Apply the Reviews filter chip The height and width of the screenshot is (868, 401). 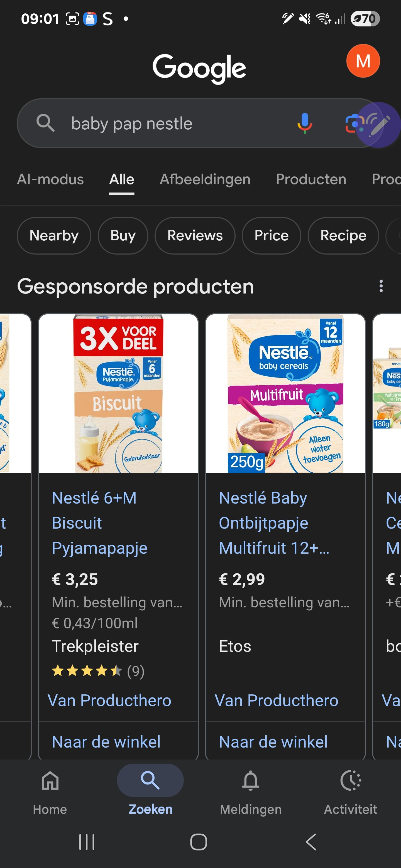click(x=195, y=236)
